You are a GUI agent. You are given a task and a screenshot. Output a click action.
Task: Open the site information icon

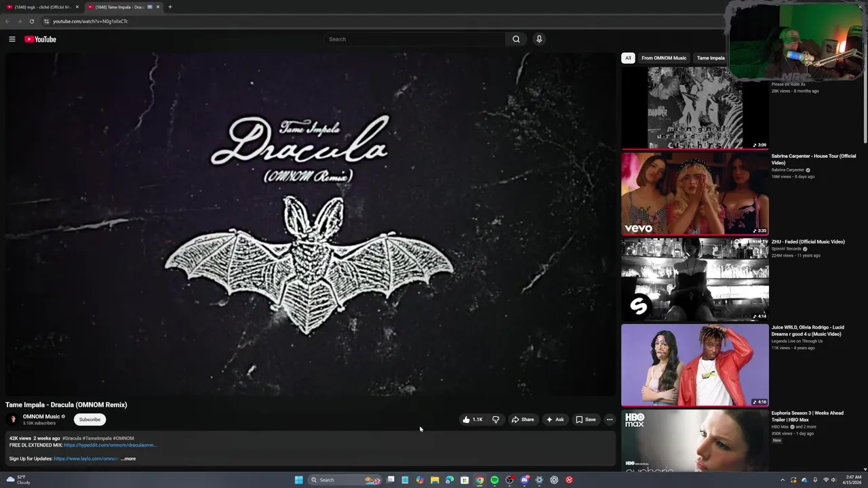46,21
